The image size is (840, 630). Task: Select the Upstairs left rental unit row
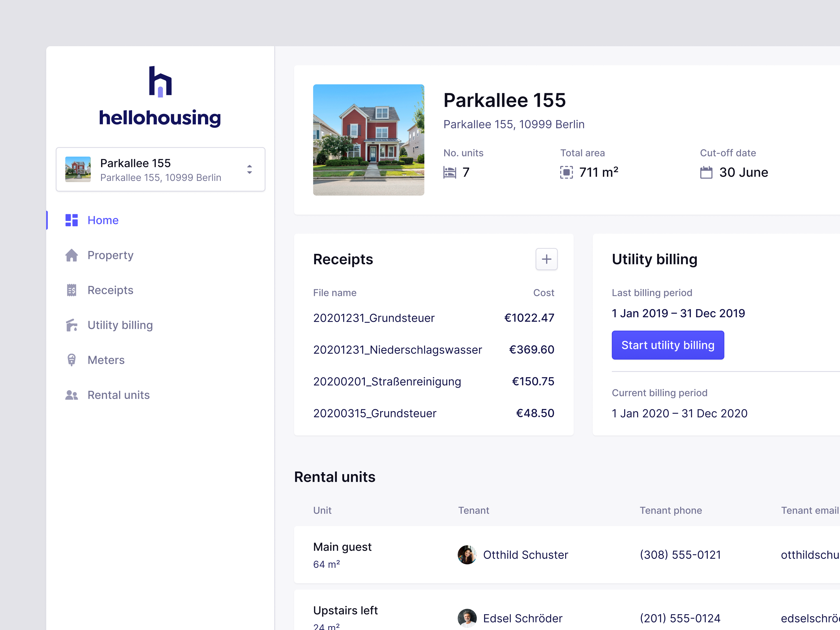click(x=345, y=610)
